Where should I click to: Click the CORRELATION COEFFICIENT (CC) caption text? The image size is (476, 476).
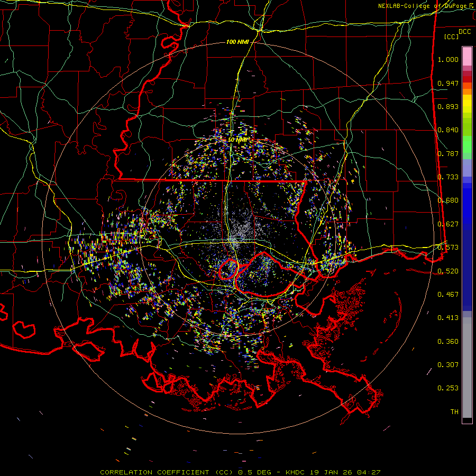[x=167, y=472]
